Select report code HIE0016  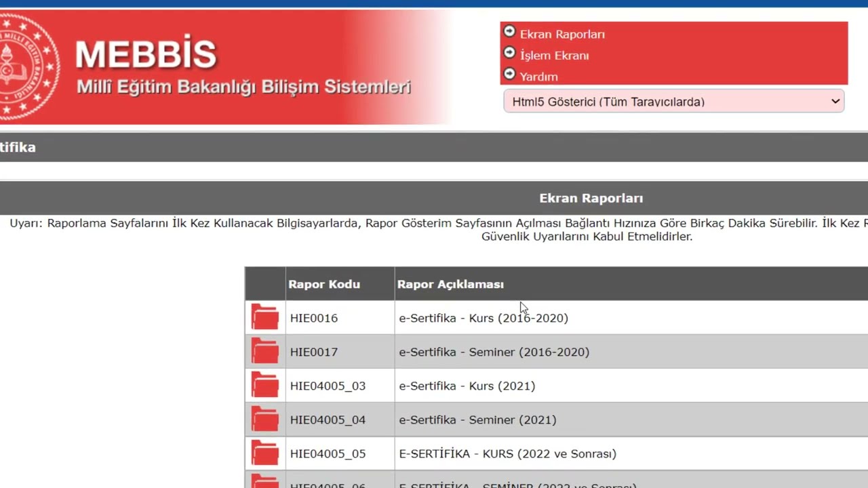click(314, 318)
